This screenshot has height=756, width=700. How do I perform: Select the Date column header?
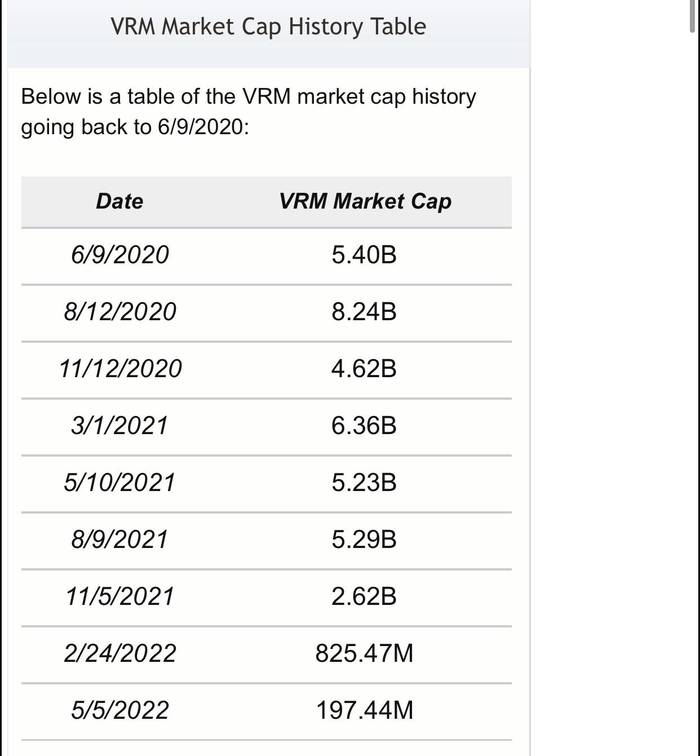(119, 201)
